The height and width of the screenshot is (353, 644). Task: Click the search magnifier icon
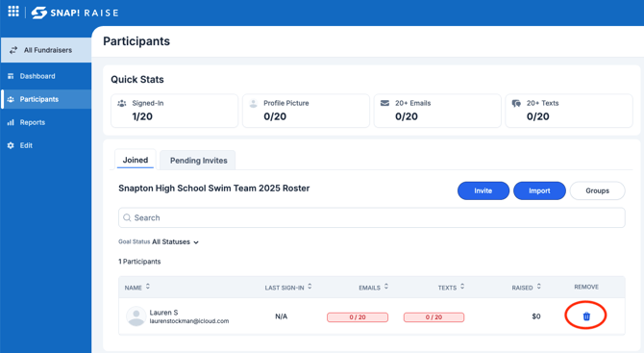coord(127,217)
